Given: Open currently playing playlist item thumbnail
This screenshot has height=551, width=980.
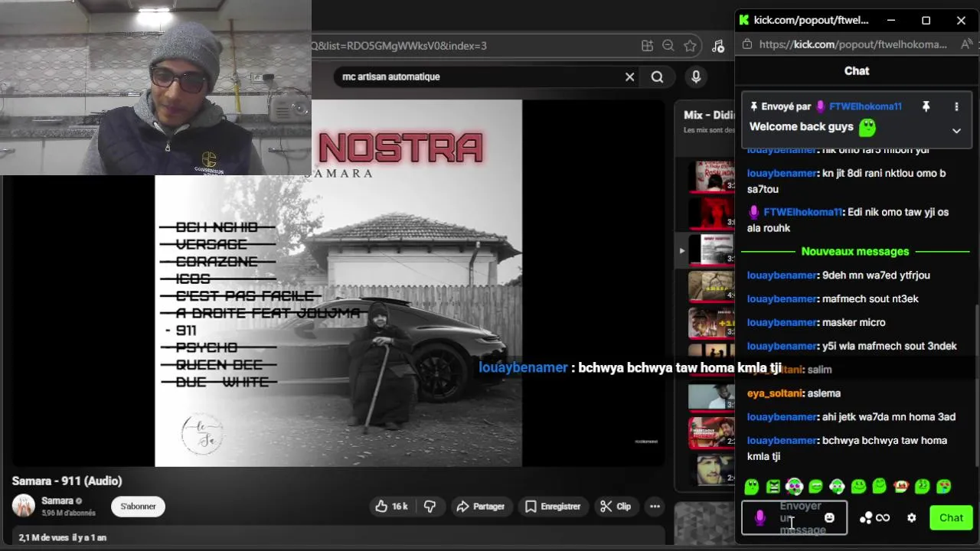Looking at the screenshot, I should 711,250.
